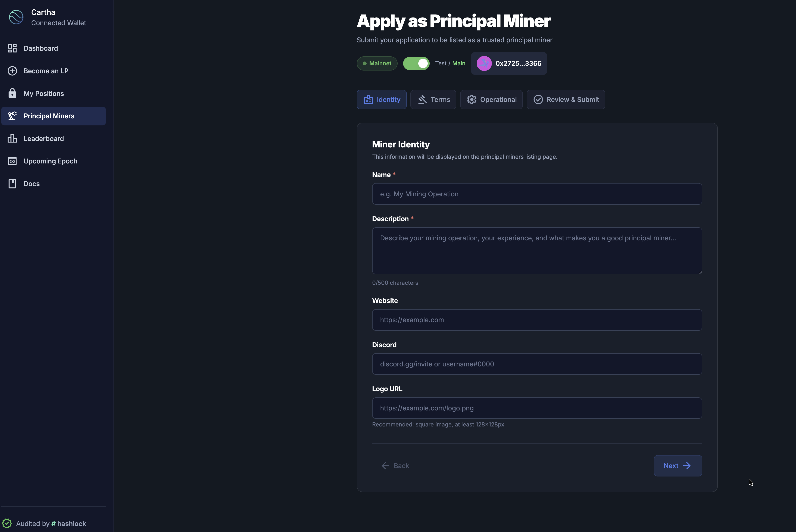Open Docs using the bookmark icon
Image resolution: width=796 pixels, height=532 pixels.
[x=13, y=184]
